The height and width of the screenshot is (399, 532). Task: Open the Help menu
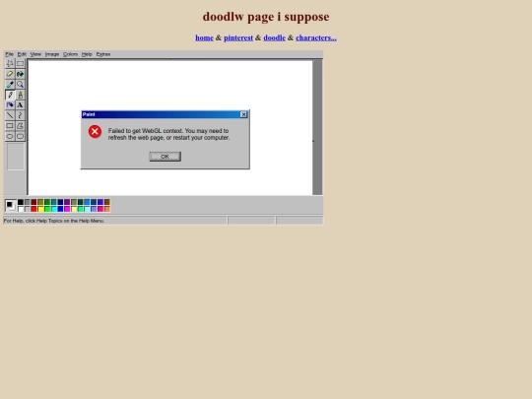coord(87,54)
